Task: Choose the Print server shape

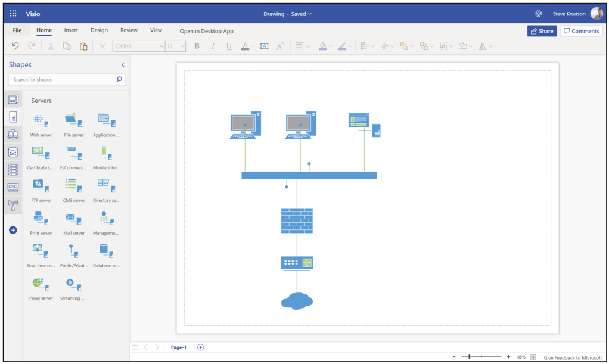Action: [41, 219]
